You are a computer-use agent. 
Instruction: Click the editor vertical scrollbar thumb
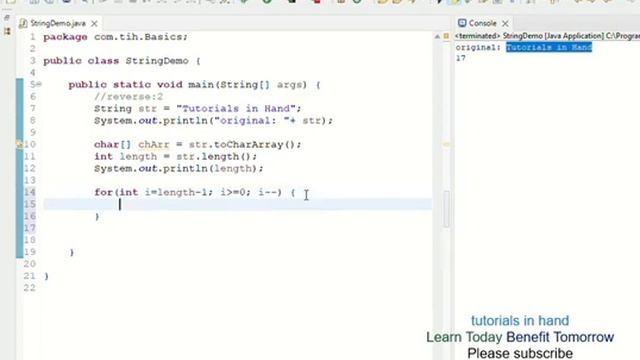[446, 209]
